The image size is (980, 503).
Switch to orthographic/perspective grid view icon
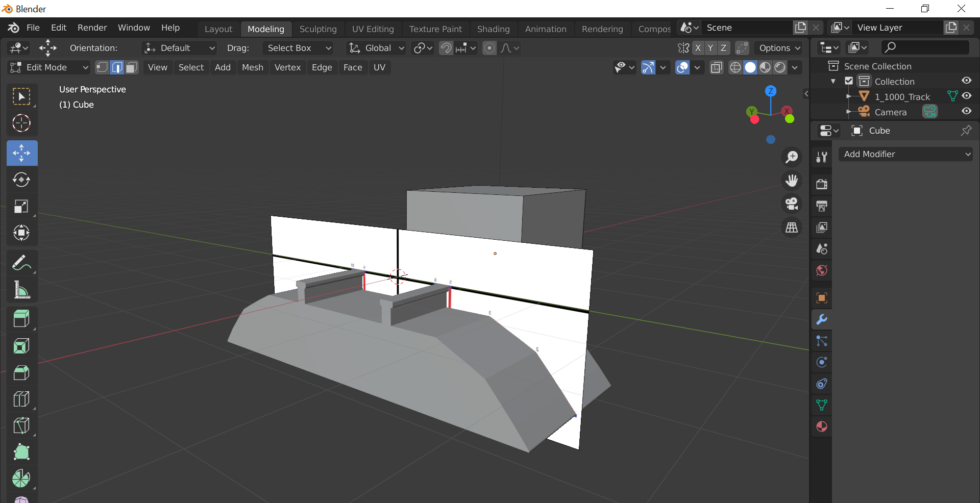pyautogui.click(x=792, y=228)
